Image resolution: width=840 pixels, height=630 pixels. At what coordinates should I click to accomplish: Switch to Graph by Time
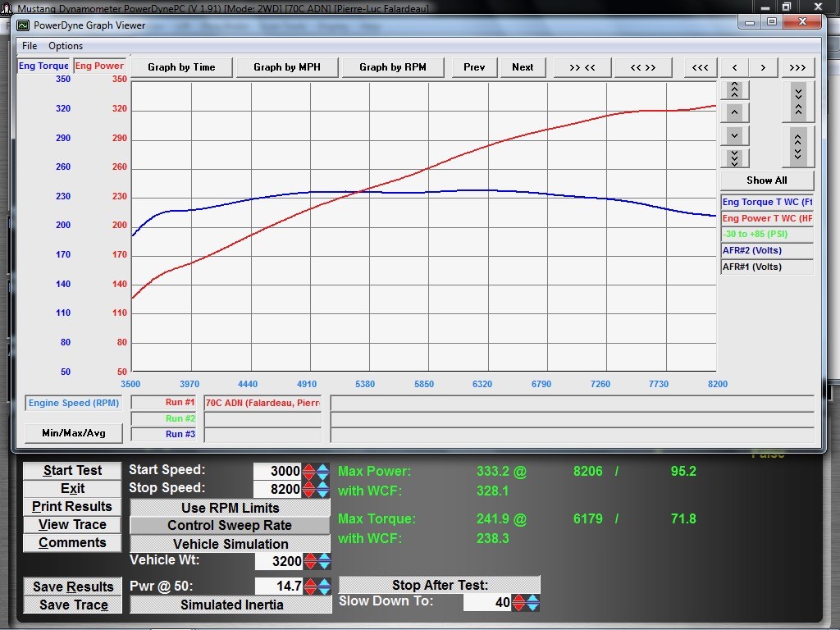[181, 67]
